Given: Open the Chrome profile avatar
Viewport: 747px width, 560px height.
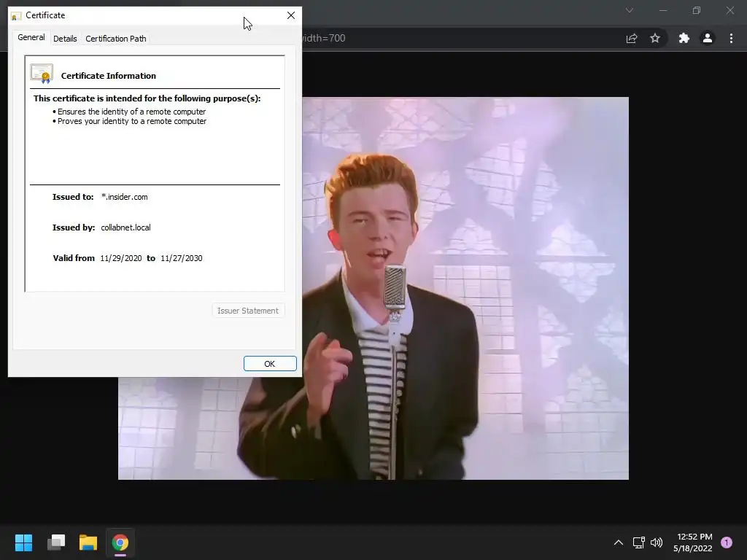Looking at the screenshot, I should click(708, 38).
